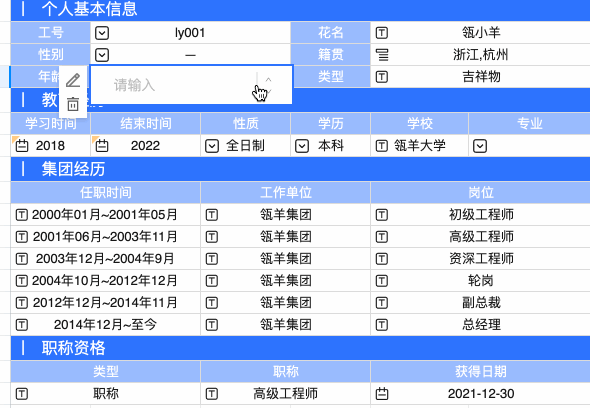Image resolution: width=590 pixels, height=408 pixels.
Task: Open the 全日制 dropdown
Action: [212, 146]
